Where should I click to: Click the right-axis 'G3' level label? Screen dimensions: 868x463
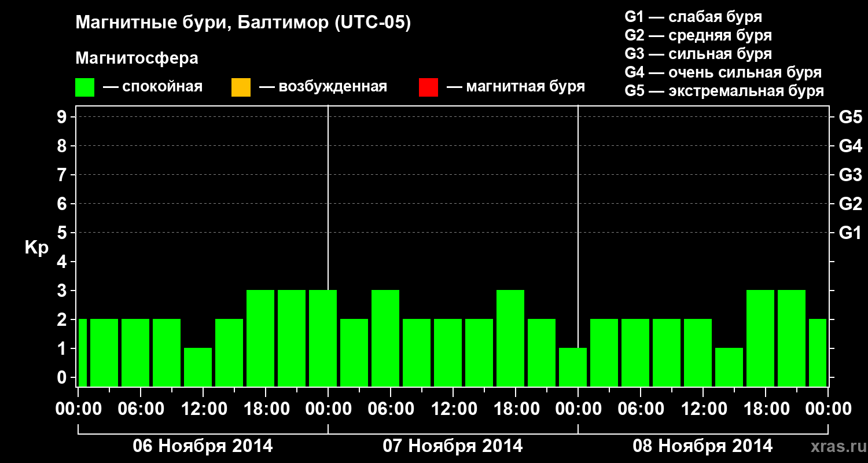(x=851, y=175)
